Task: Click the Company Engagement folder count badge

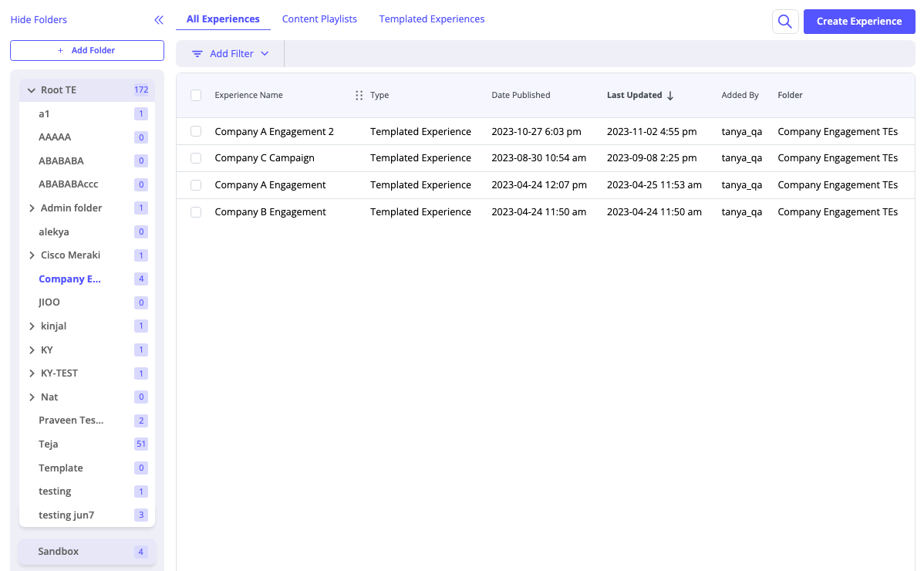Action: 140,279
